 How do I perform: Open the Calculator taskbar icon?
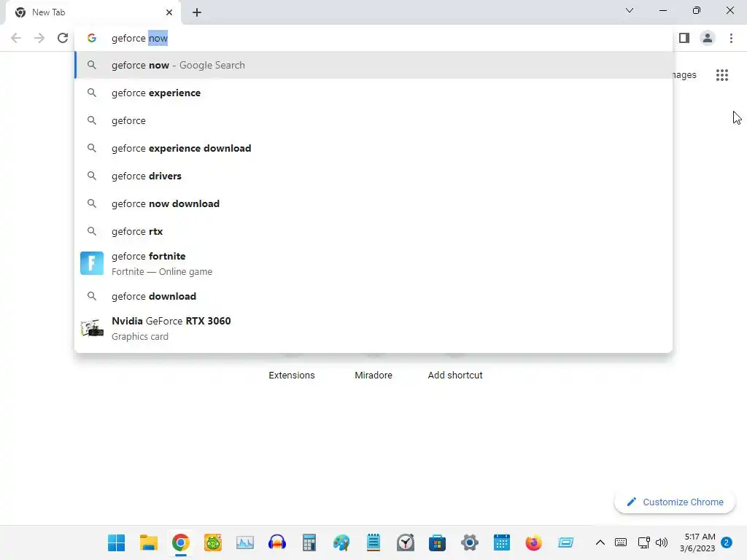[x=309, y=542]
